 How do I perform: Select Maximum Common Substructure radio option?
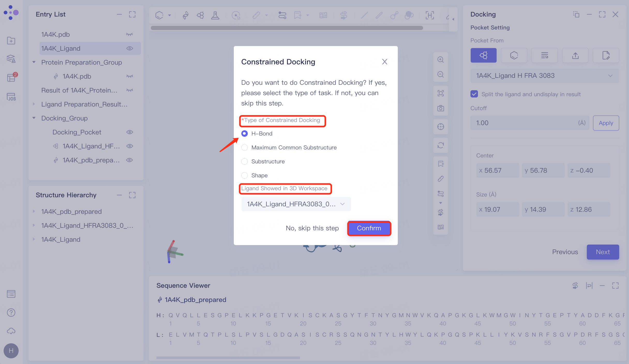click(x=244, y=148)
